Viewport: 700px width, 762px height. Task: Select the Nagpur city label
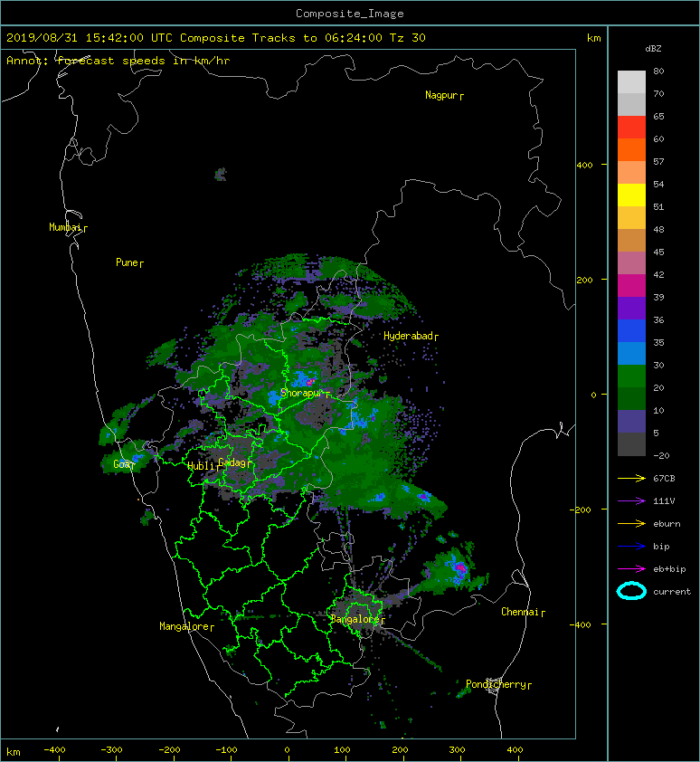441,95
